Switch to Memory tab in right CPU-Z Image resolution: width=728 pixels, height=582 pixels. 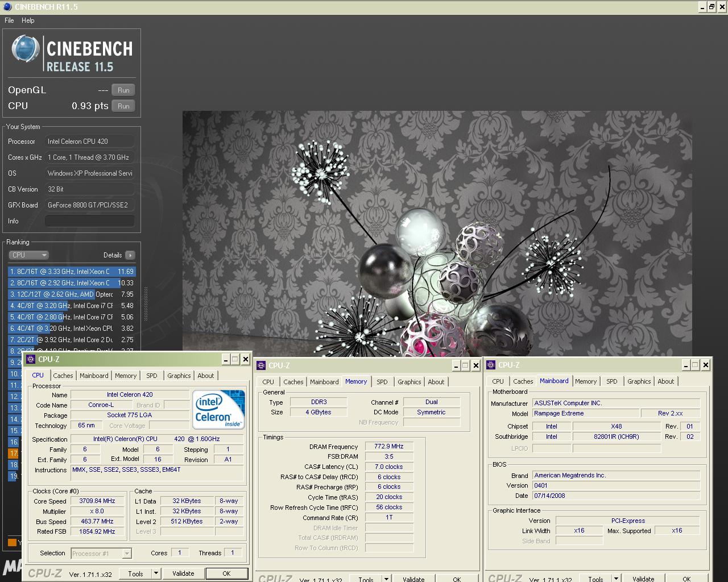(586, 381)
